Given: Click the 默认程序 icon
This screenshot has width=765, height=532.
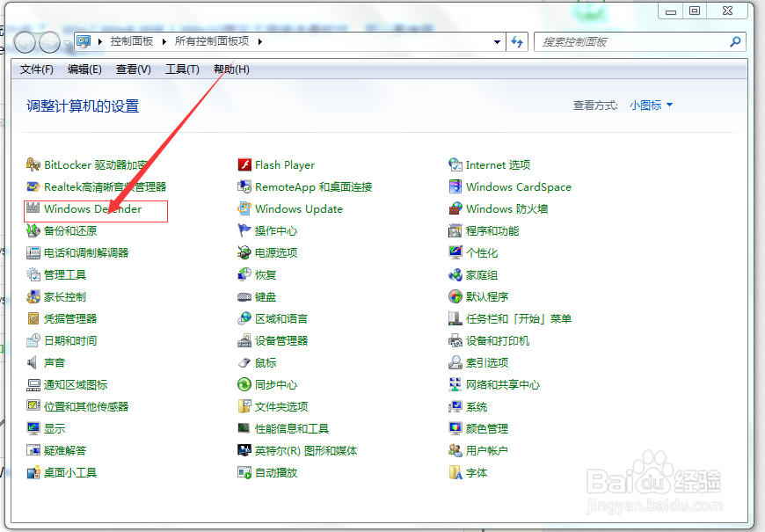Looking at the screenshot, I should pyautogui.click(x=455, y=296).
